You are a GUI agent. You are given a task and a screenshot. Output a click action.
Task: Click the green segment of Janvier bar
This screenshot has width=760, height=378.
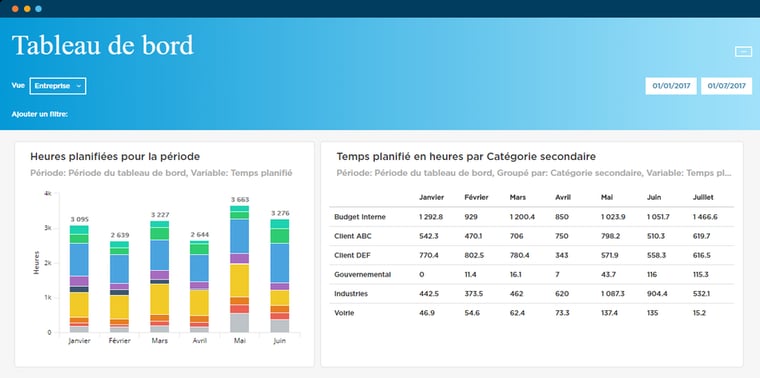[x=79, y=238]
